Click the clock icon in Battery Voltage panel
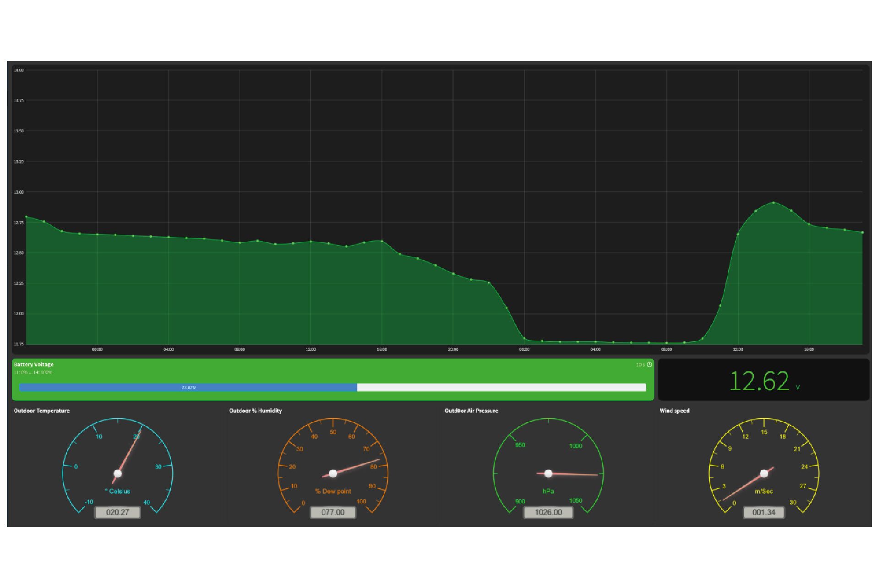883x588 pixels. [649, 365]
